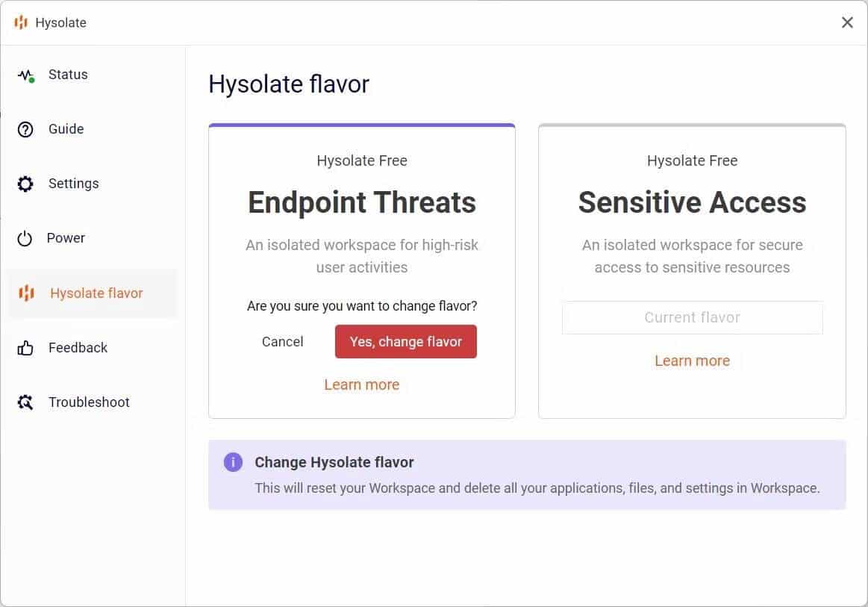Open Learn more under Endpoint Threats
The image size is (868, 607).
[361, 384]
